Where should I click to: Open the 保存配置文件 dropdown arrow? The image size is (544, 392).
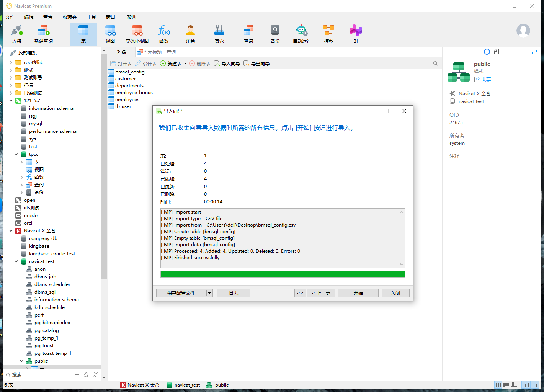coord(209,293)
